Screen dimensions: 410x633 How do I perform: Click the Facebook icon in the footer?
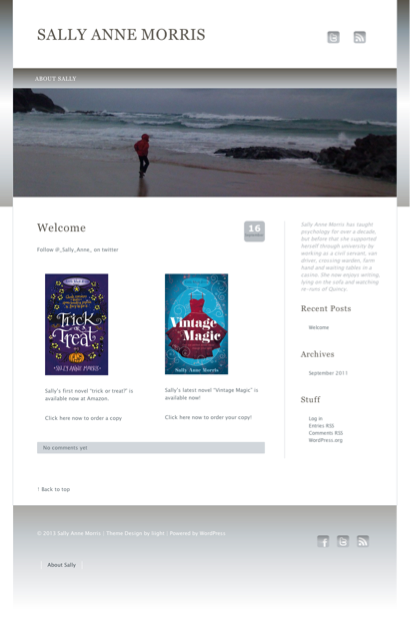pyautogui.click(x=323, y=541)
